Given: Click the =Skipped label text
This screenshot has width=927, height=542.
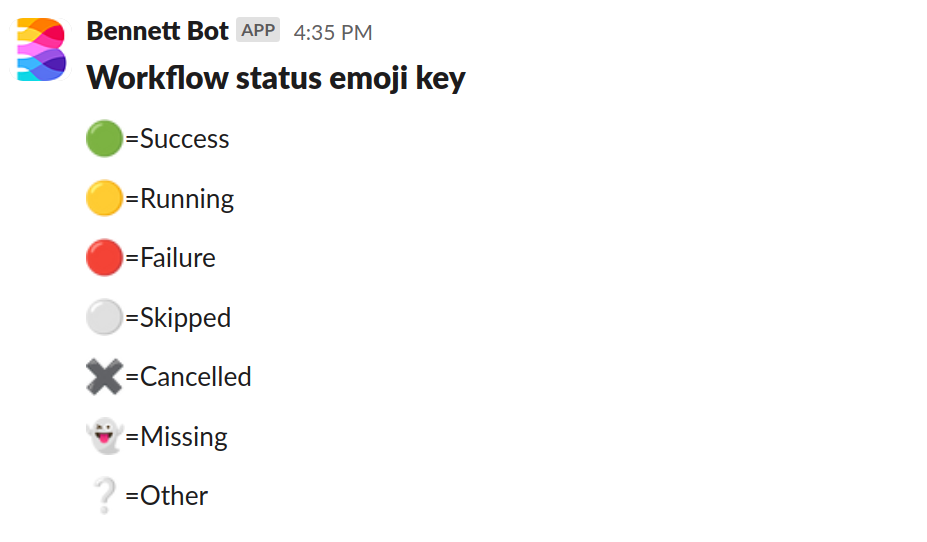Looking at the screenshot, I should click(178, 319).
